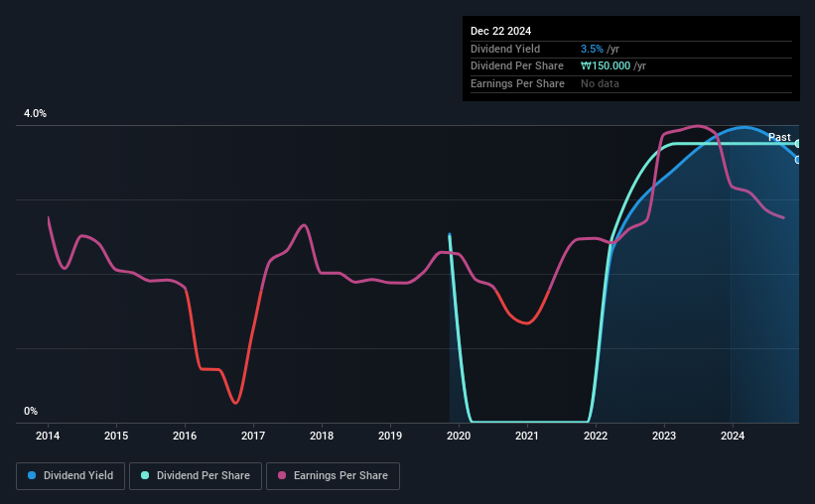Viewport: 815px width, 504px height.
Task: Click the blue endpoint marker on Dividend Yield line
Action: (798, 160)
